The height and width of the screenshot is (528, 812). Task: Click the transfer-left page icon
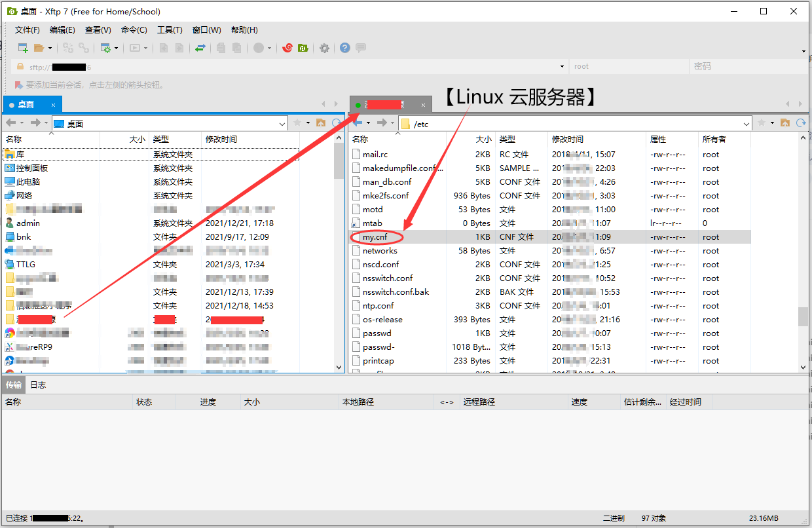point(164,48)
